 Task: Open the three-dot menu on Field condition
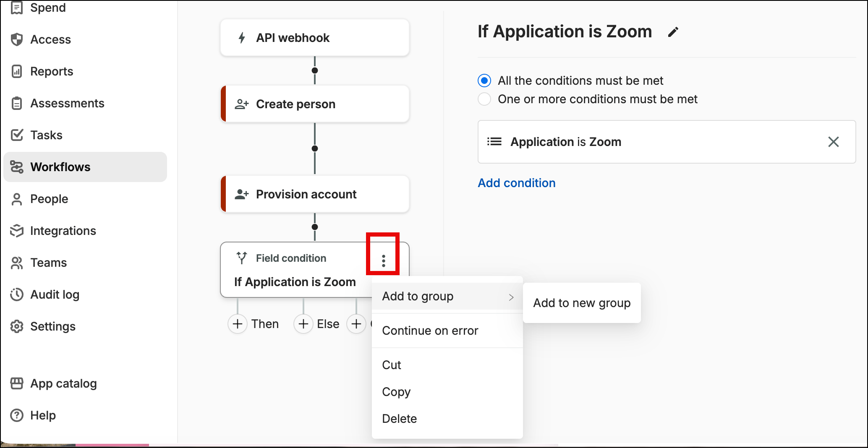[383, 260]
